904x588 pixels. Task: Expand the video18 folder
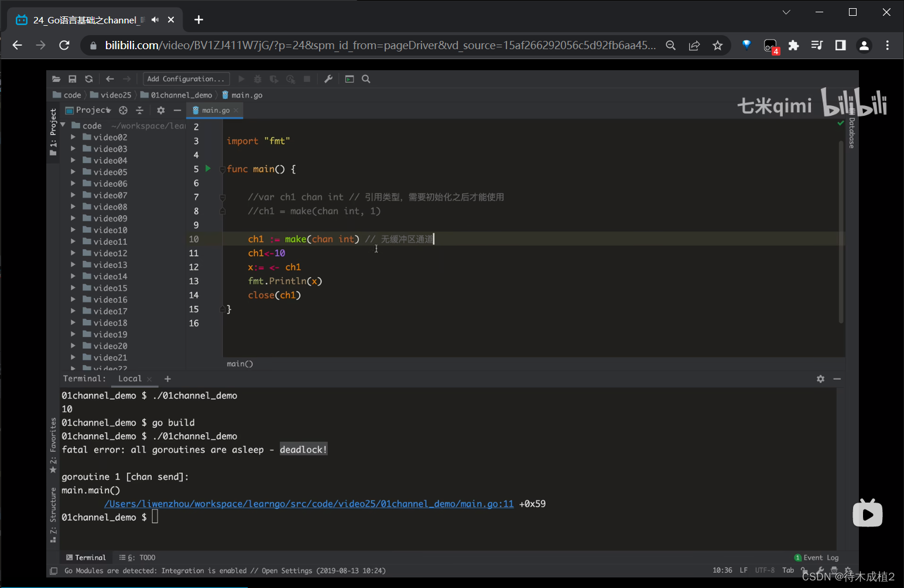coord(73,322)
